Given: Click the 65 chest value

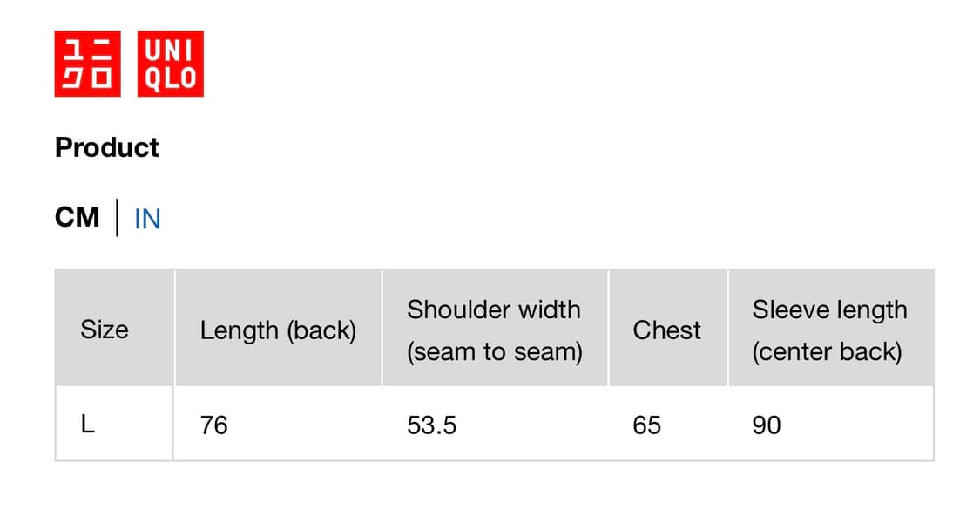Looking at the screenshot, I should click(646, 425).
